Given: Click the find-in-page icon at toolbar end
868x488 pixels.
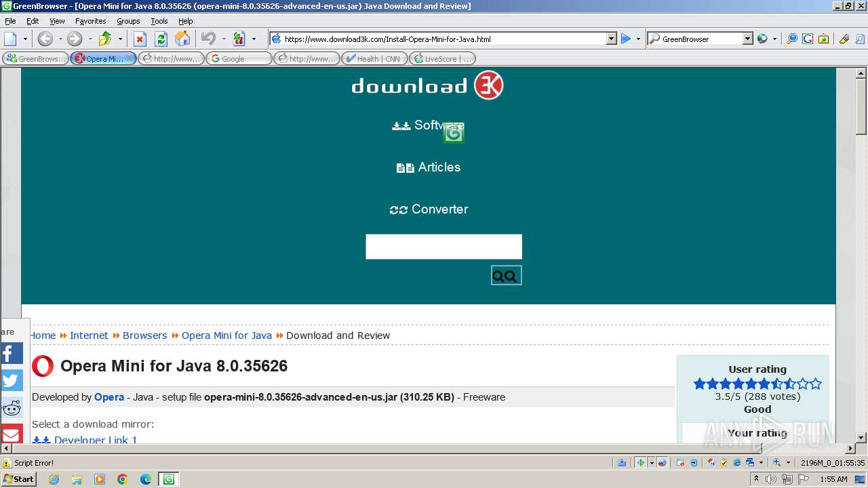Looking at the screenshot, I should pos(859,39).
